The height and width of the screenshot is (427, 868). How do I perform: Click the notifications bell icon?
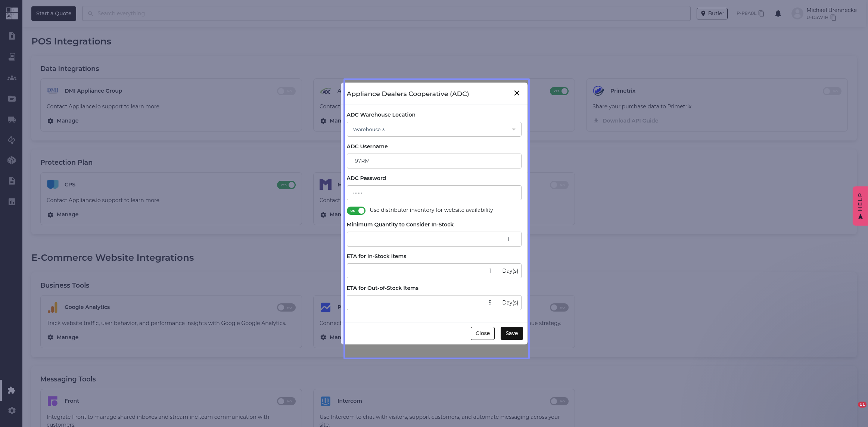coord(778,13)
